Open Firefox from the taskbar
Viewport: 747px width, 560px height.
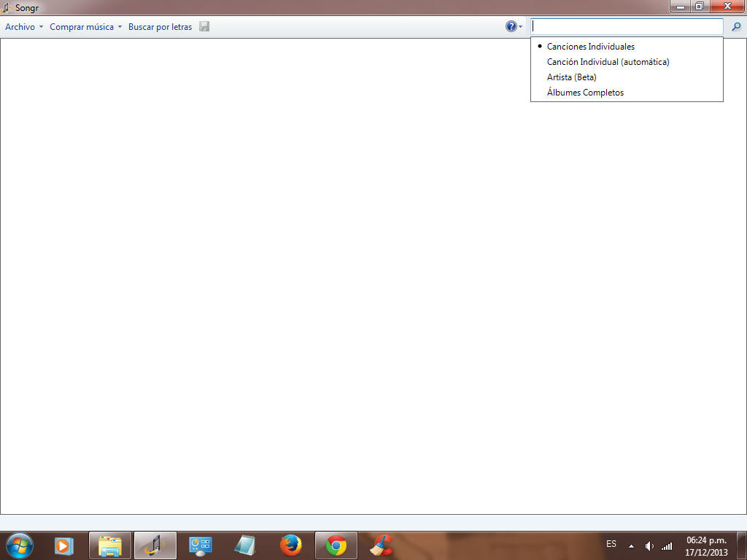click(x=291, y=545)
